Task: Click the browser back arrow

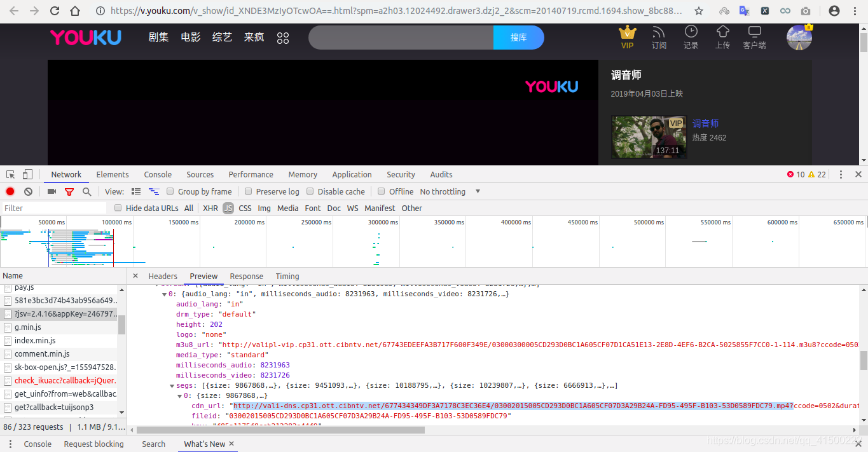Action: click(14, 11)
